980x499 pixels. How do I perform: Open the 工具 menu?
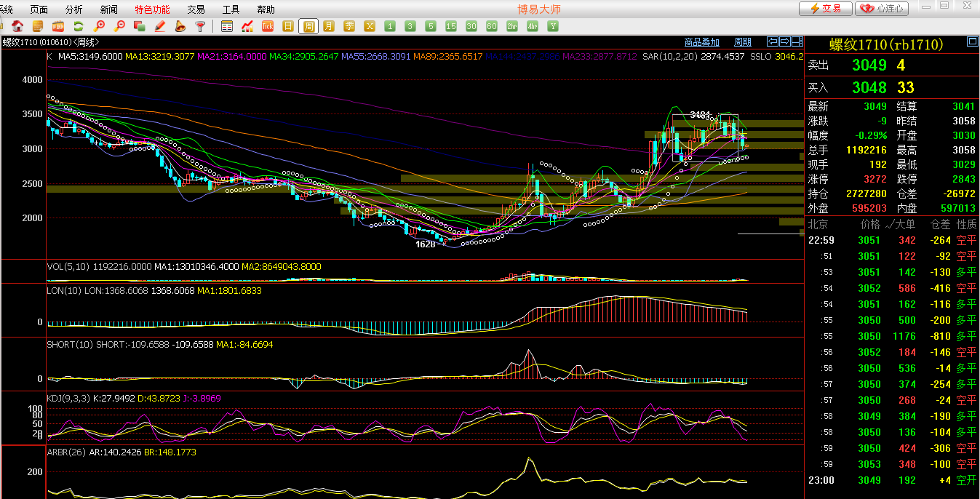(x=231, y=9)
